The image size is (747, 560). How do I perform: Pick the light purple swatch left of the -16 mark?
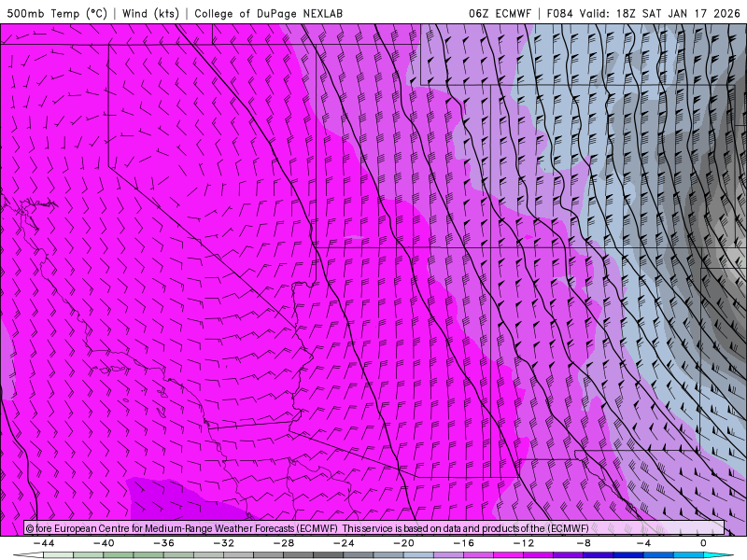(448, 555)
